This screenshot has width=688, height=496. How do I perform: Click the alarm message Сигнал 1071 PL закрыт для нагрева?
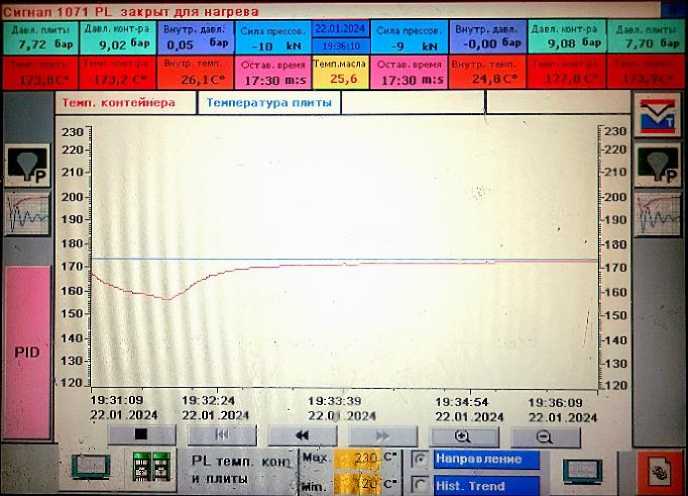point(131,11)
